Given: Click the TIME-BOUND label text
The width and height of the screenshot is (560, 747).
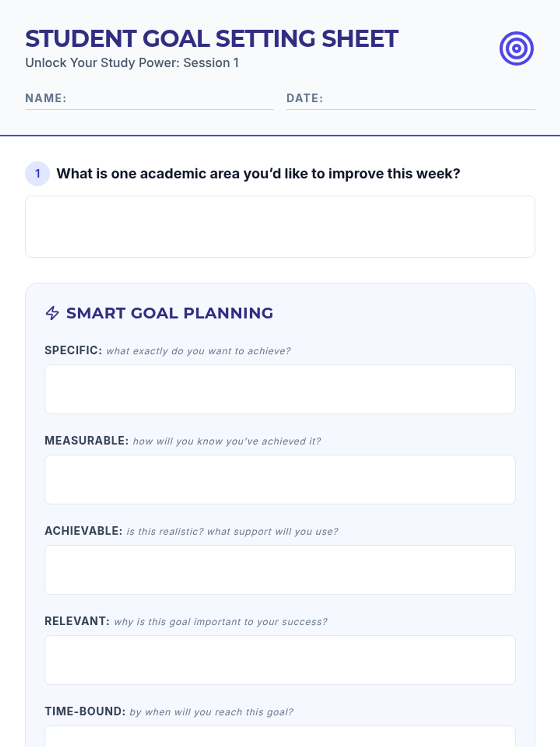Looking at the screenshot, I should [x=85, y=712].
